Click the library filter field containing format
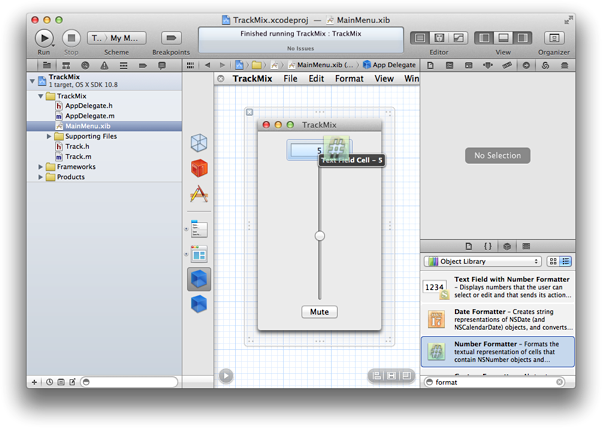The width and height of the screenshot is (602, 428). [x=494, y=382]
